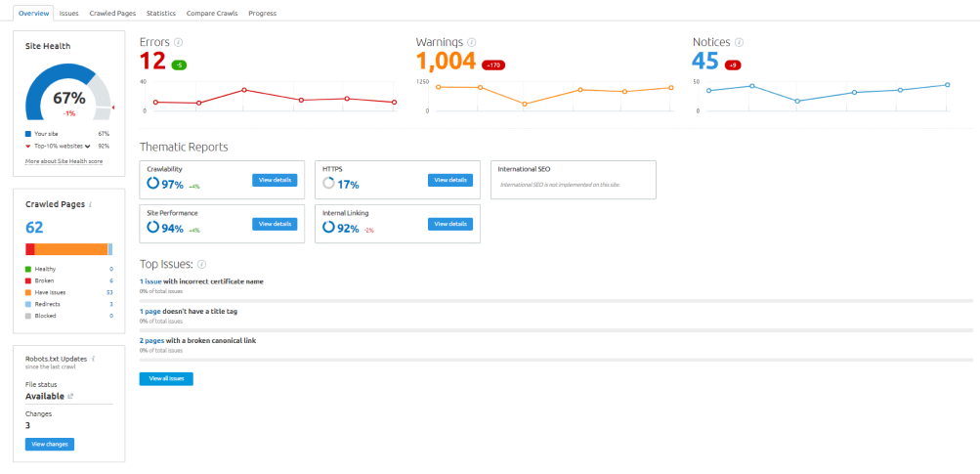View details for Site Performance report
Viewport: 980px width, 474px height.
275,224
